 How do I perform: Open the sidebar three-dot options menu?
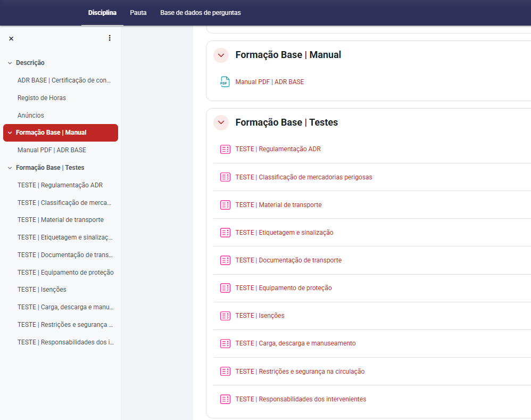coord(110,38)
